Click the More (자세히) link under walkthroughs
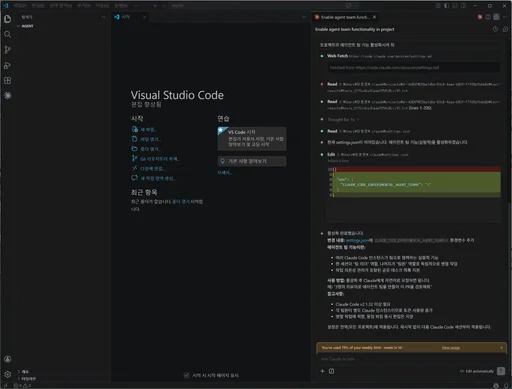Screen dimensions: 512x389 point(224,173)
